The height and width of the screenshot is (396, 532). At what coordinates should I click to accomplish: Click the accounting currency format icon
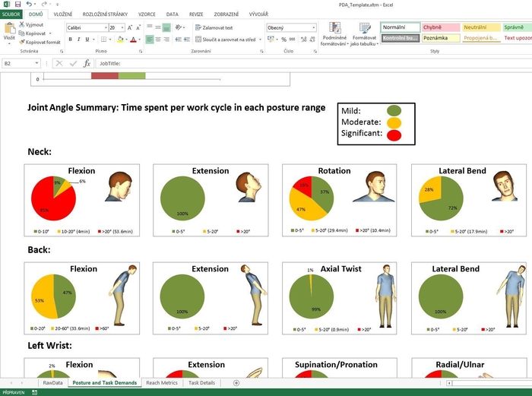click(271, 40)
